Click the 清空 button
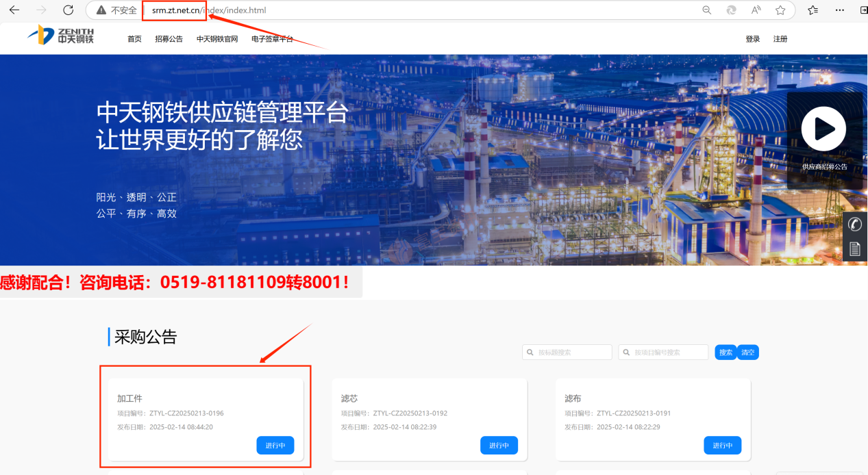The width and height of the screenshot is (868, 475). (748, 352)
